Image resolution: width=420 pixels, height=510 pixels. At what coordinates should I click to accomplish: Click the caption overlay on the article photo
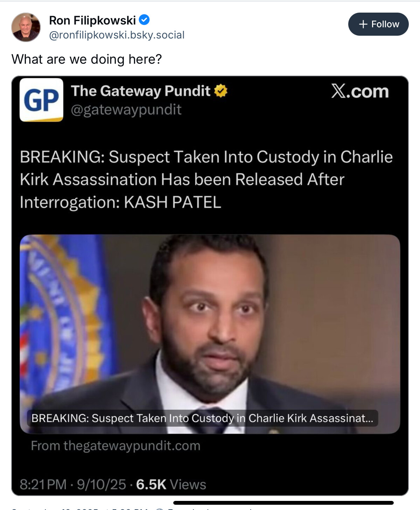[x=202, y=418]
